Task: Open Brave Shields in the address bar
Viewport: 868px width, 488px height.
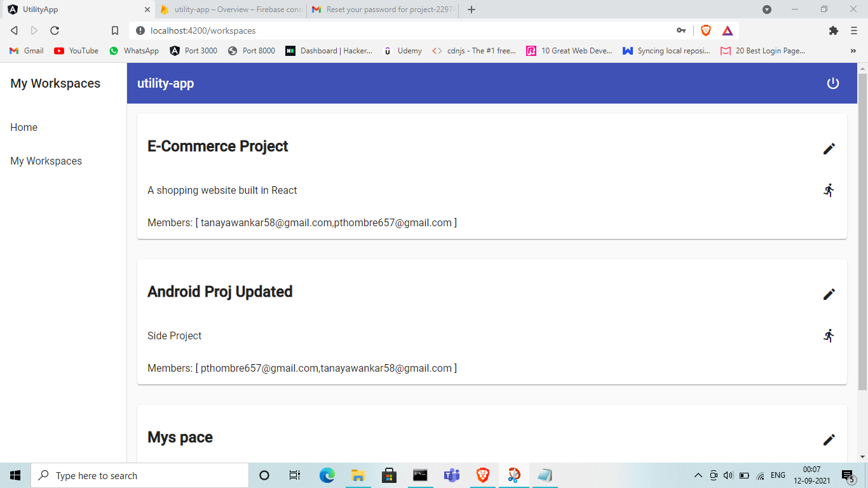Action: (x=705, y=30)
